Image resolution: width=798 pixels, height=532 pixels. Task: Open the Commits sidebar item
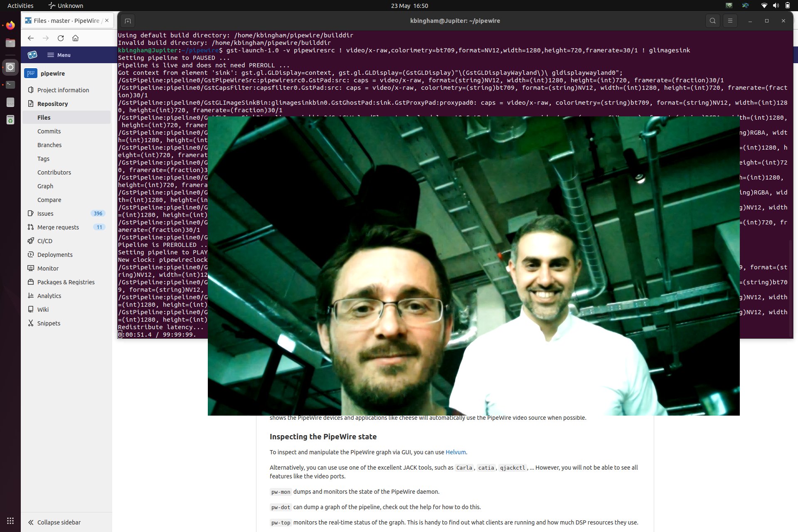(49, 131)
